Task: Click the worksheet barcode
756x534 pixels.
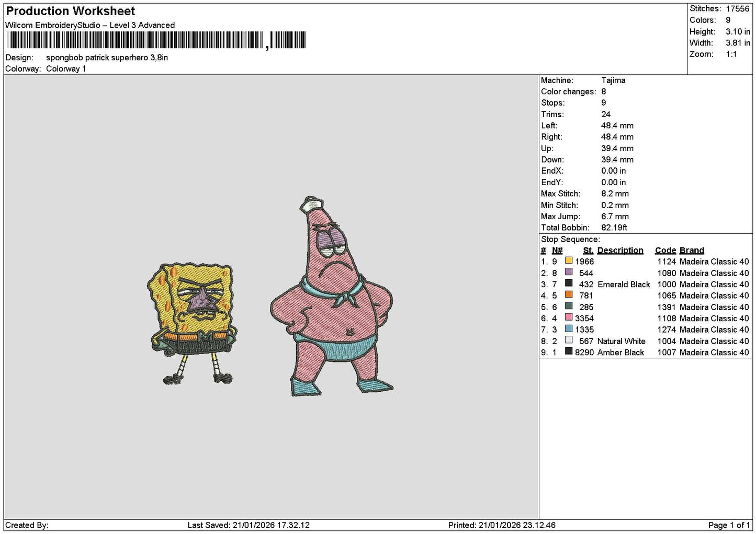Action: coord(156,40)
